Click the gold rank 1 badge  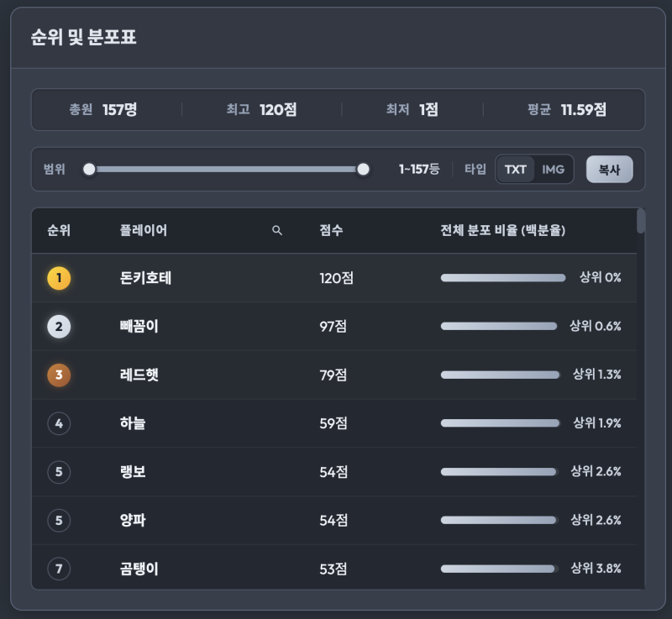[59, 278]
